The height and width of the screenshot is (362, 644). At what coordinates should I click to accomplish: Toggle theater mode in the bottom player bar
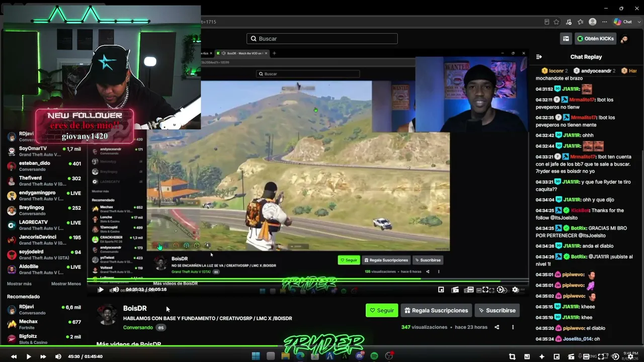(x=586, y=356)
